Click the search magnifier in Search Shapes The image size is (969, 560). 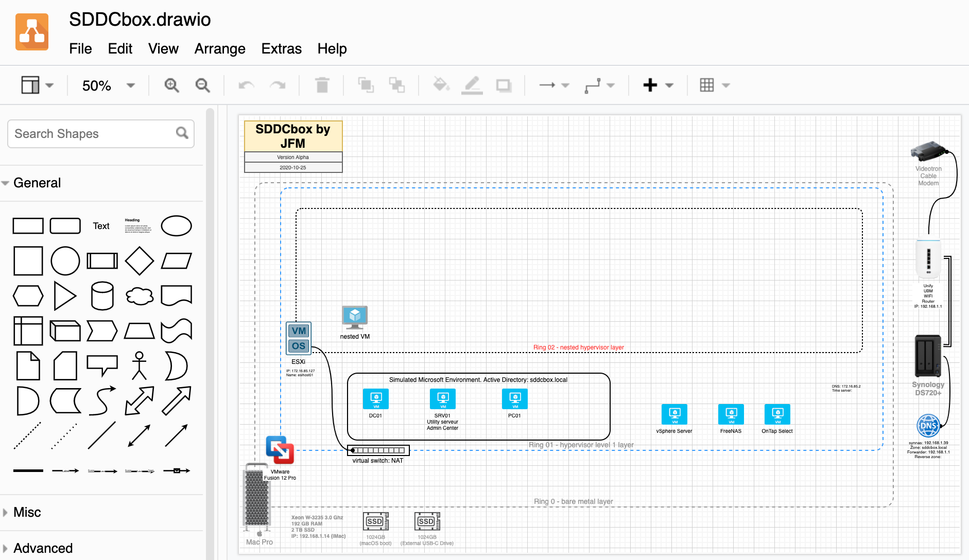(182, 133)
